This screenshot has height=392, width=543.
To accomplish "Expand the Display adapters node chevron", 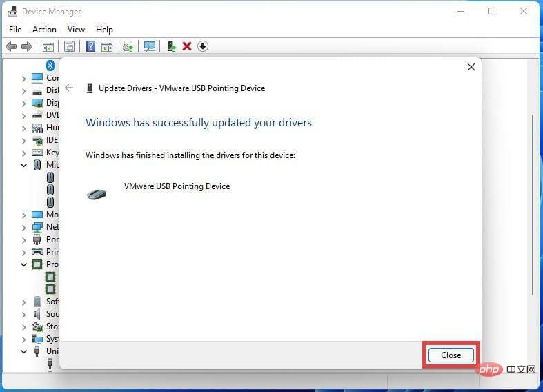I will coord(23,104).
